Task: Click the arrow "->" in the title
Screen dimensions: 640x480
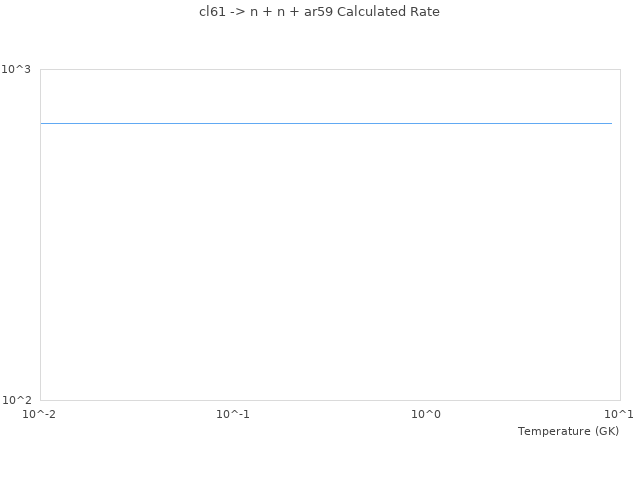Action: coord(237,12)
